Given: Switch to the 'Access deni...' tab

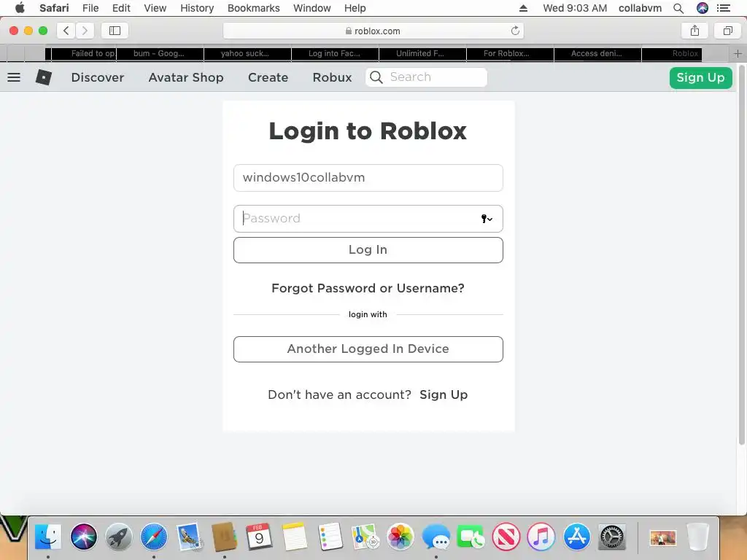Looking at the screenshot, I should click(x=598, y=54).
